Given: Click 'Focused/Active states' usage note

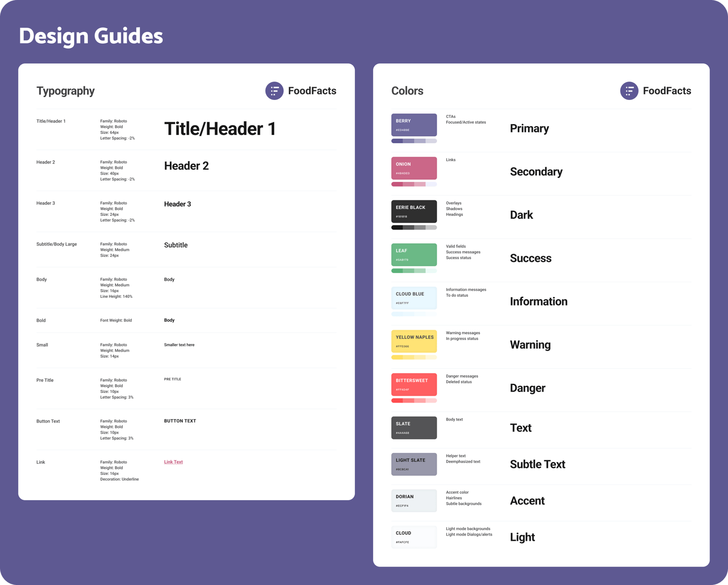Looking at the screenshot, I should (x=466, y=122).
